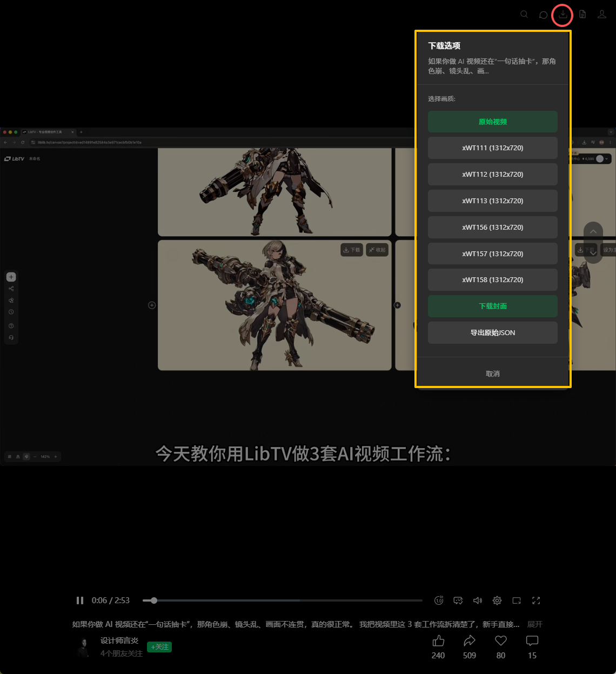Click 导出原始JSON button
616x674 pixels.
tap(493, 332)
